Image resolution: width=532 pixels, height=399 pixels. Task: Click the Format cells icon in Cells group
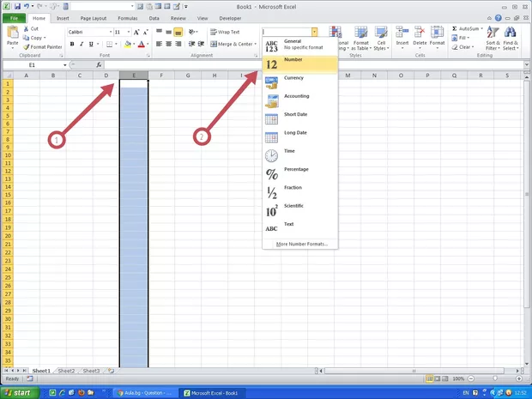437,33
